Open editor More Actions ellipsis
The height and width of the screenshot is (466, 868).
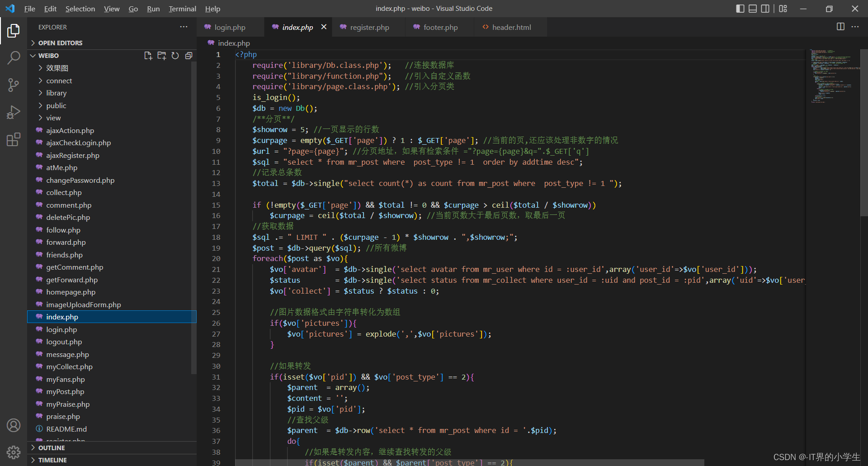point(855,27)
